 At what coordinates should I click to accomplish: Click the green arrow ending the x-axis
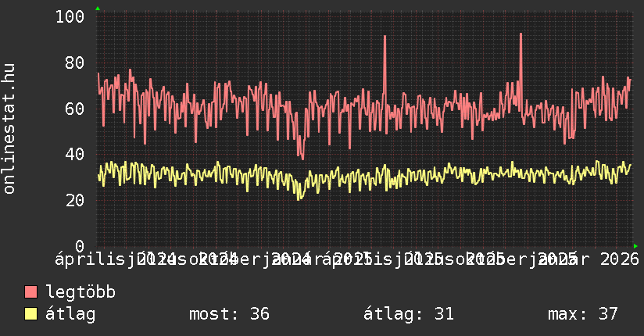(635, 246)
